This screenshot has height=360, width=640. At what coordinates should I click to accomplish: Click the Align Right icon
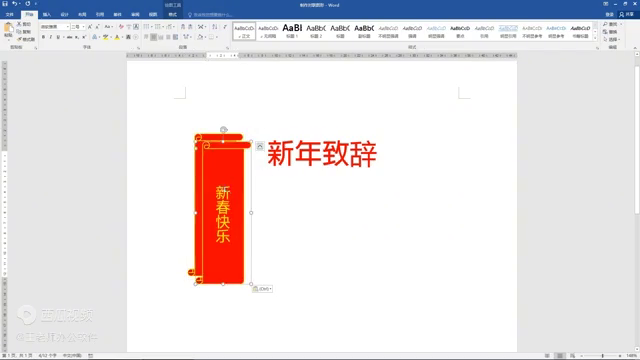pos(161,37)
